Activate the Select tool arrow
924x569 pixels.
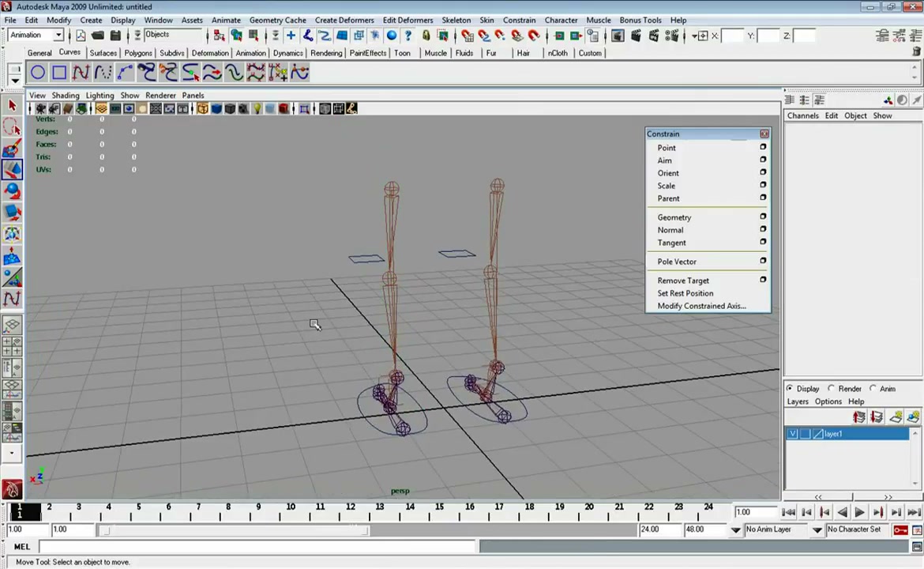(12, 106)
